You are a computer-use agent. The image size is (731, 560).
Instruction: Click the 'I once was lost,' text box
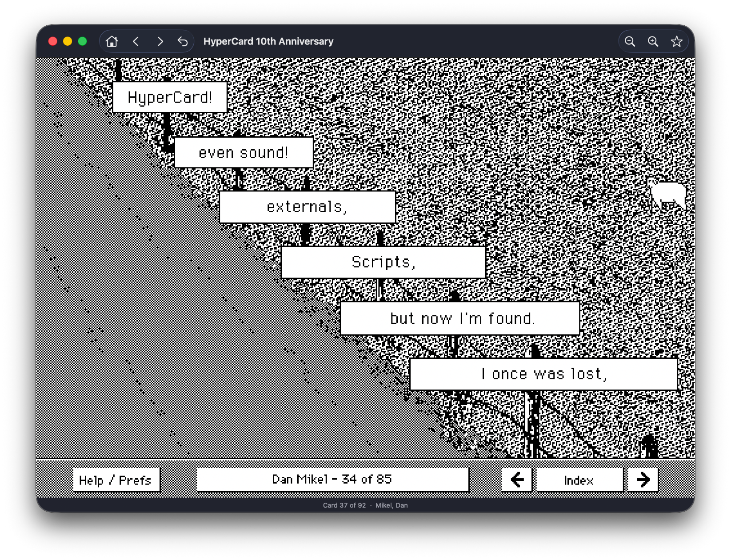(x=543, y=374)
